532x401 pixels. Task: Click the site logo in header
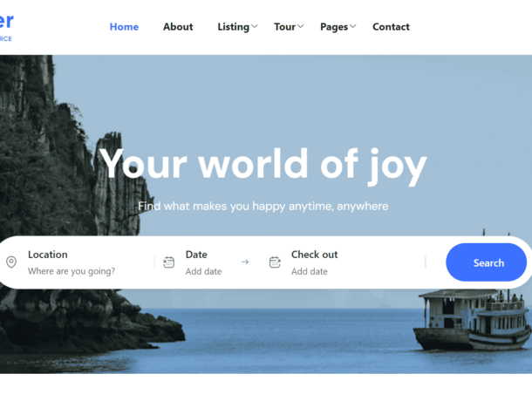click(x=6, y=27)
